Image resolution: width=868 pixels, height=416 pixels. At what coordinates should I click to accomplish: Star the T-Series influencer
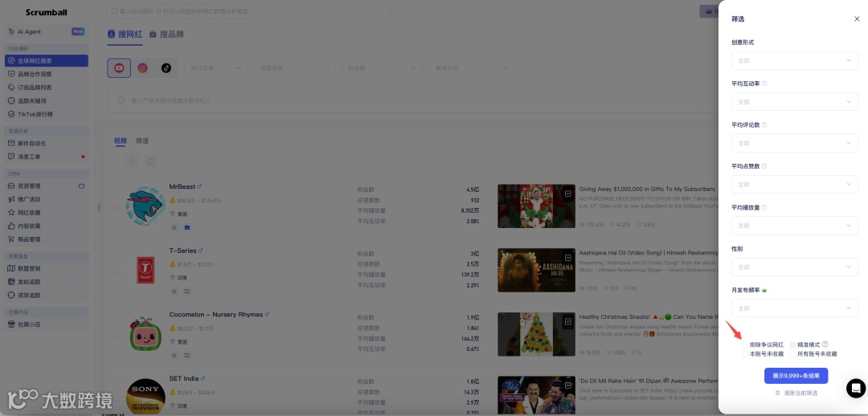pyautogui.click(x=174, y=291)
